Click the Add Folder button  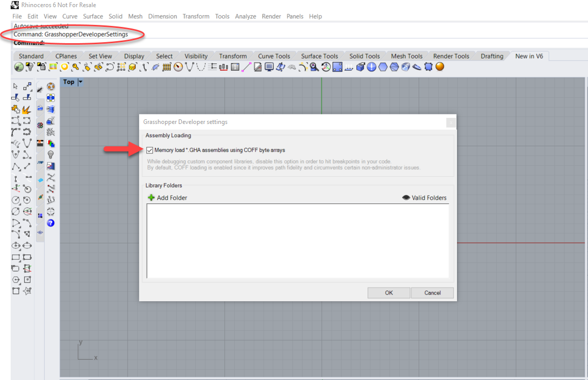(167, 198)
